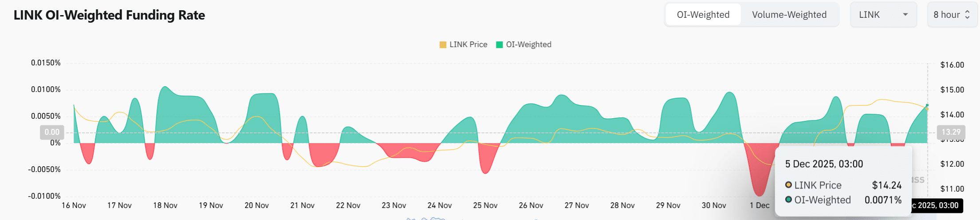Click the green OI-Weighted tooltip marker
The height and width of the screenshot is (220, 980).
tap(788, 200)
